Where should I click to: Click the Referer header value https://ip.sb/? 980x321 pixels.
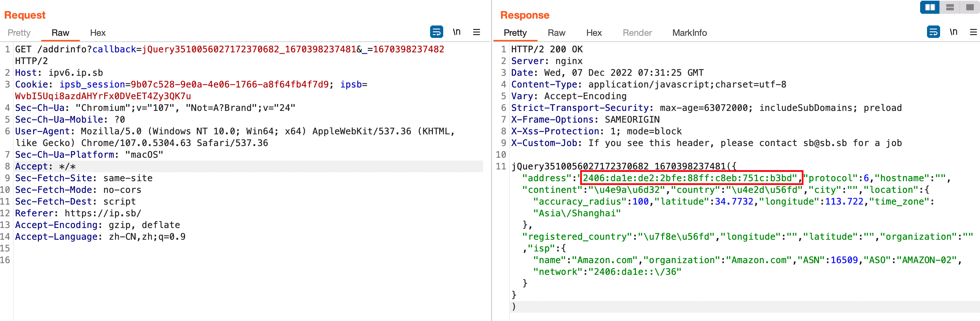pos(103,213)
